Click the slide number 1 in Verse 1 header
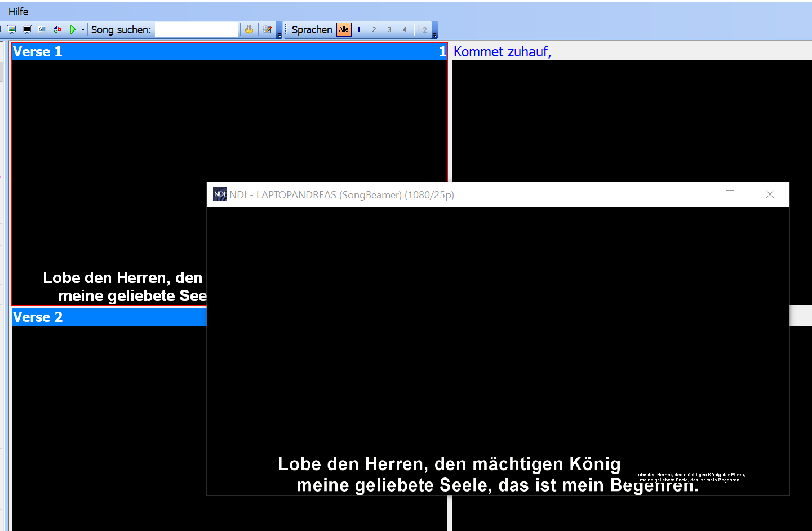 [x=442, y=52]
